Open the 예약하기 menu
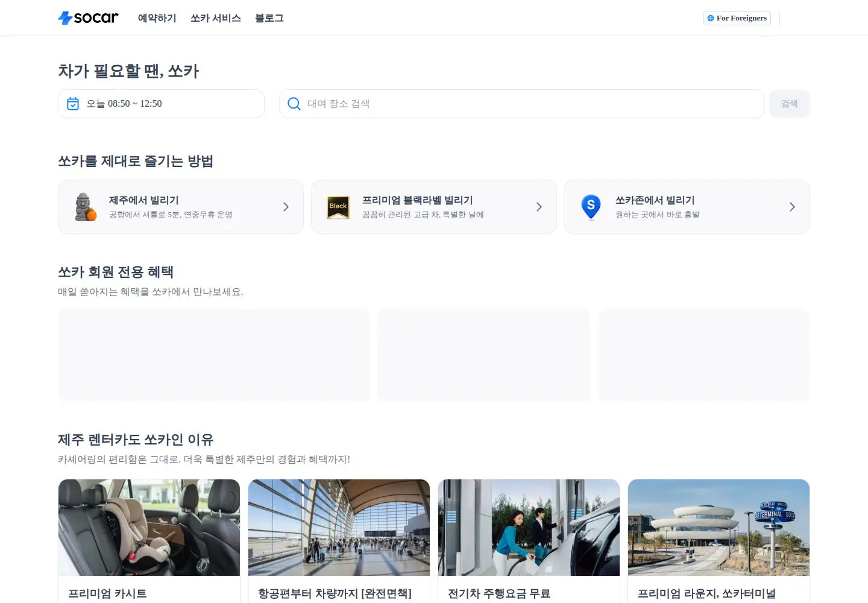This screenshot has height=603, width=868. tap(157, 18)
